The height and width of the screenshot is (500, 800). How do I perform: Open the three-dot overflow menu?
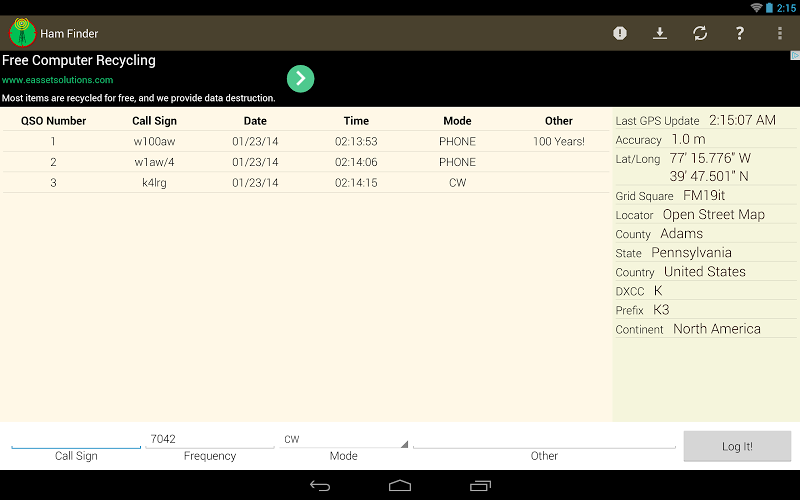tap(780, 33)
